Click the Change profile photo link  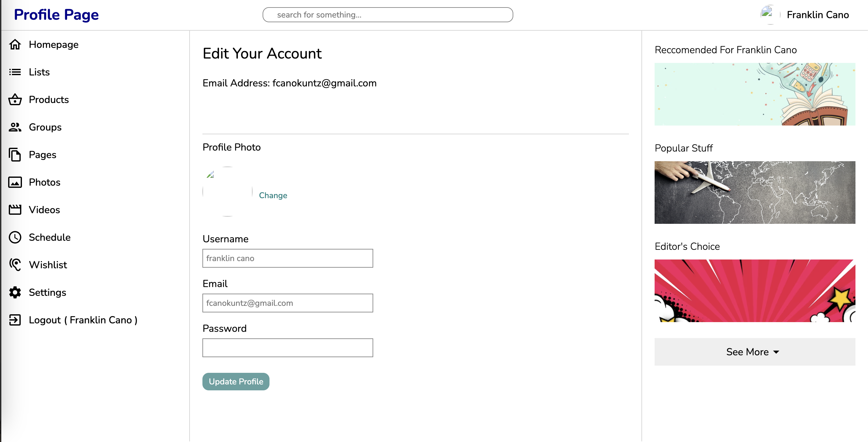[273, 195]
